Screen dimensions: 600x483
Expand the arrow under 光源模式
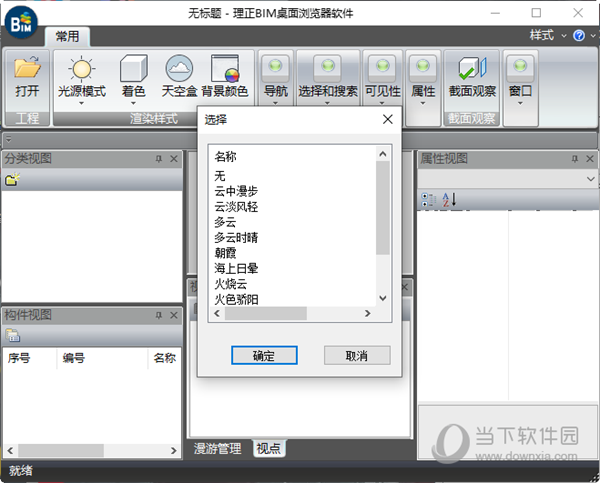pyautogui.click(x=82, y=103)
